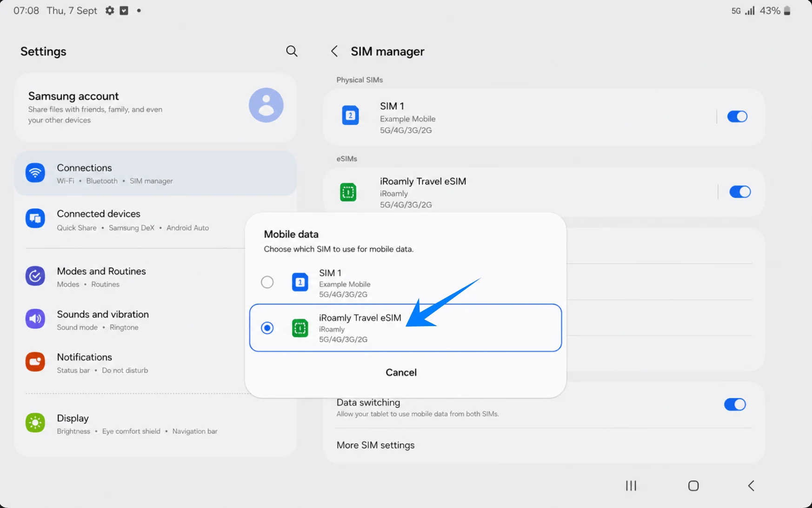Select the SIM 1 radio button for mobile data
The image size is (812, 508).
tap(267, 282)
